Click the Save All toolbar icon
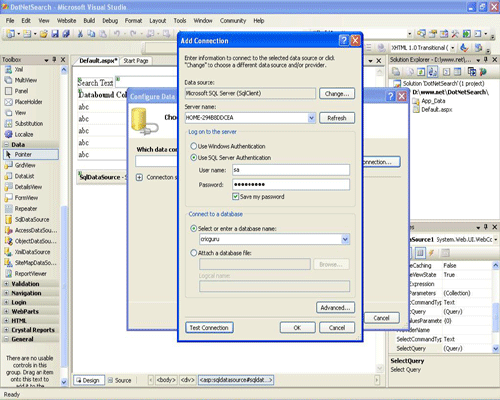Image resolution: width=500 pixels, height=400 pixels. [66, 33]
